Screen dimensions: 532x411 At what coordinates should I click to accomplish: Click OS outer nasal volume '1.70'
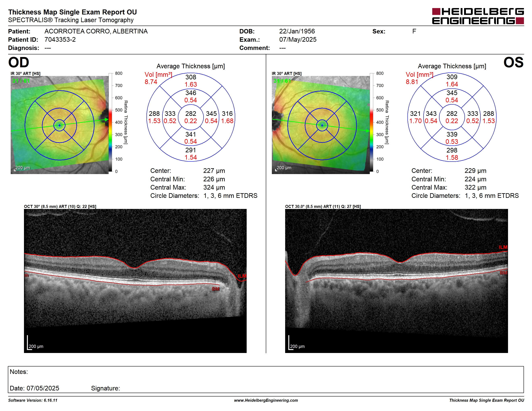point(415,121)
